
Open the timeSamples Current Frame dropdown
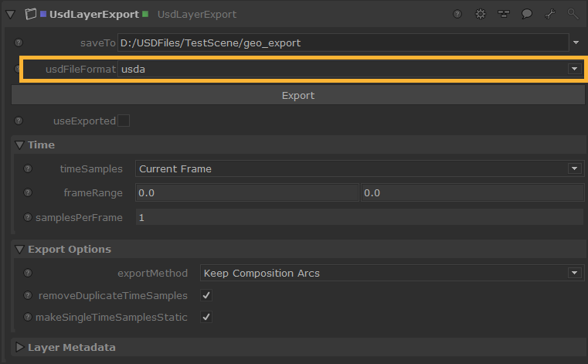click(359, 168)
